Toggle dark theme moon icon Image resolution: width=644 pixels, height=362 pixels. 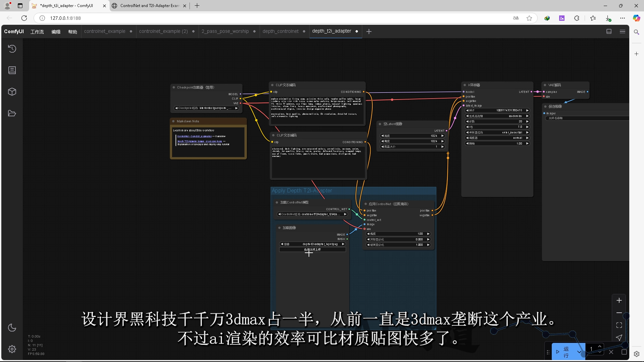click(12, 328)
